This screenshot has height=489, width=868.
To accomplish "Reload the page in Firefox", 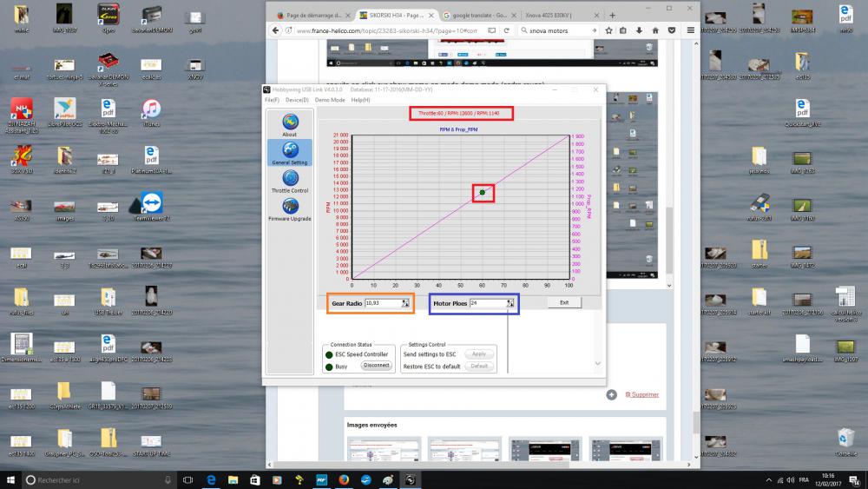I will tap(506, 30).
